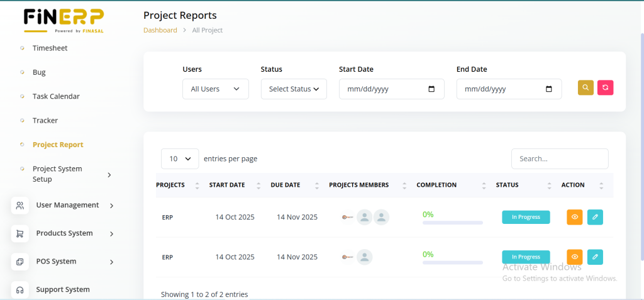
Task: Click the Support System headset icon
Action: (20, 289)
